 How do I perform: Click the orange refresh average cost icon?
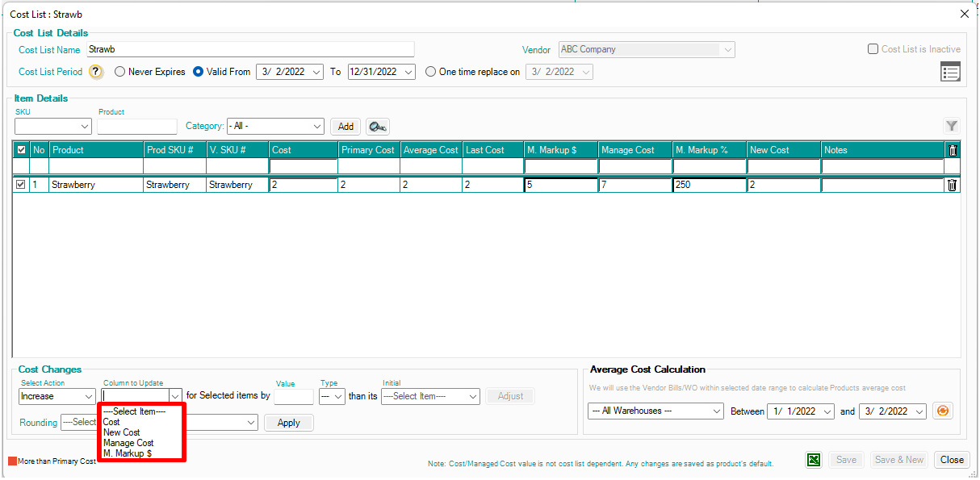(x=941, y=411)
